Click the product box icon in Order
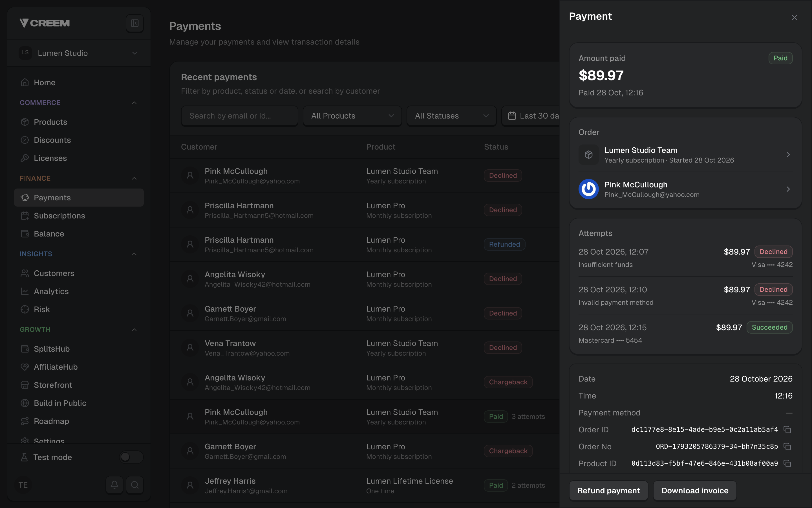The image size is (812, 508). coord(588,155)
